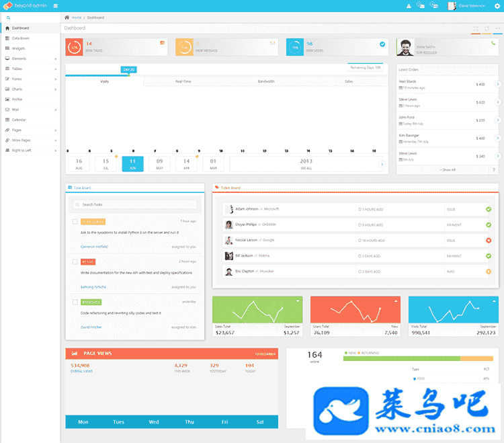Click orange status icon on Eric Clapton ticket
The width and height of the screenshot is (504, 443).
tap(489, 272)
